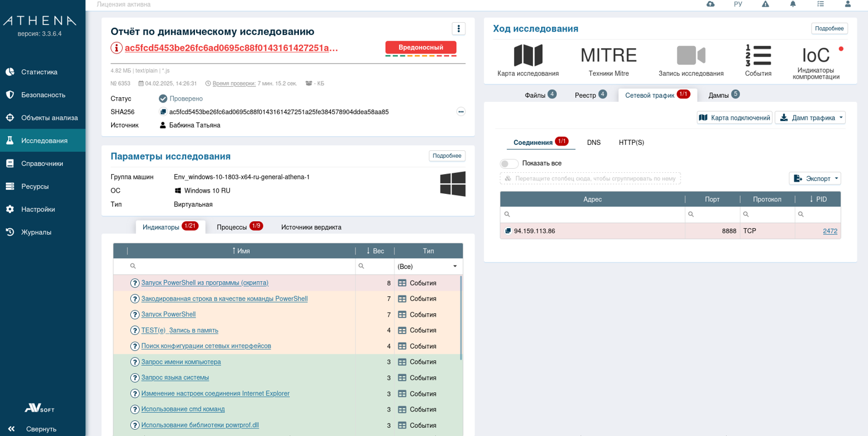The image size is (868, 436).
Task: Copy IP address 94.159.113.86
Action: tap(508, 231)
